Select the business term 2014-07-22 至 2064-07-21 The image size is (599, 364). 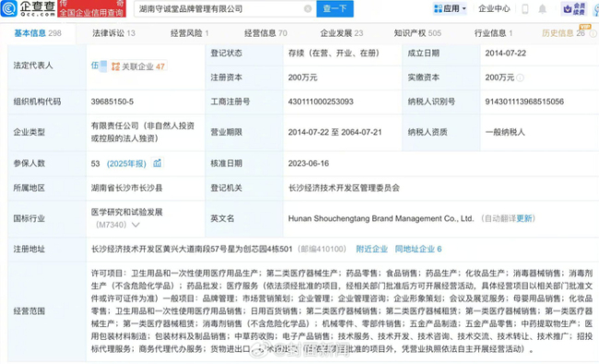click(335, 132)
